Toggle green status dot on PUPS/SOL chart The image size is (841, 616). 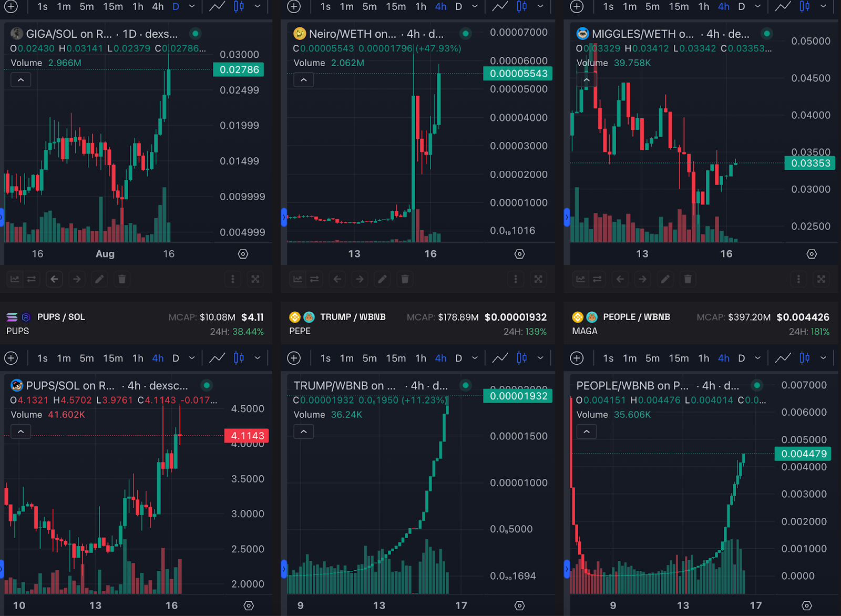(207, 385)
